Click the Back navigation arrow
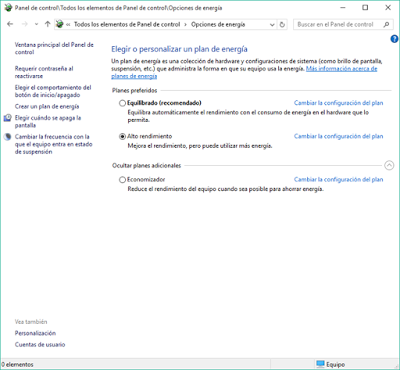This screenshot has height=370, width=400. [10, 24]
